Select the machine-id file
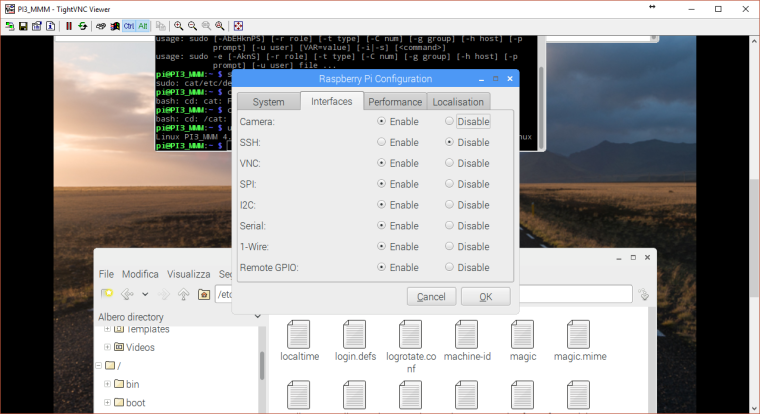This screenshot has width=760, height=414. pos(466,342)
